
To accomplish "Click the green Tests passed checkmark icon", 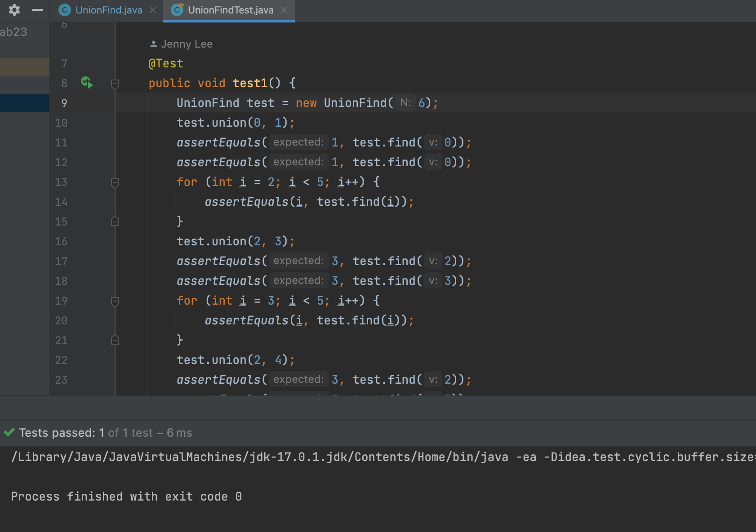I will 9,433.
